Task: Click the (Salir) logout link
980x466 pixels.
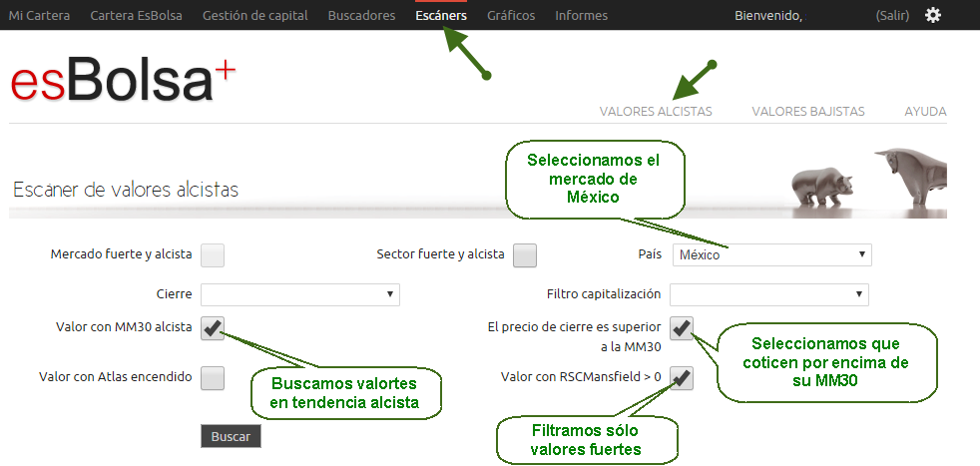Action: tap(892, 16)
